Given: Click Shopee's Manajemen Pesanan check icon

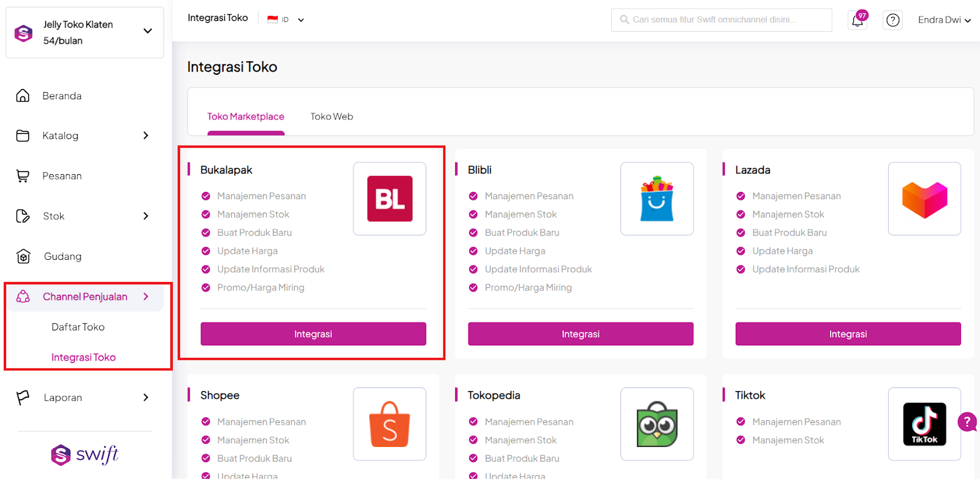Looking at the screenshot, I should 206,422.
